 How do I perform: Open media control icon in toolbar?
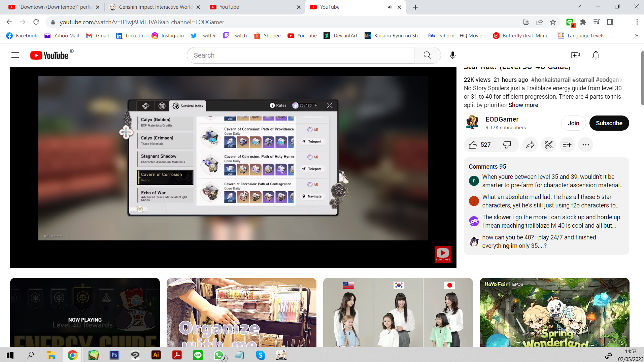[597, 22]
